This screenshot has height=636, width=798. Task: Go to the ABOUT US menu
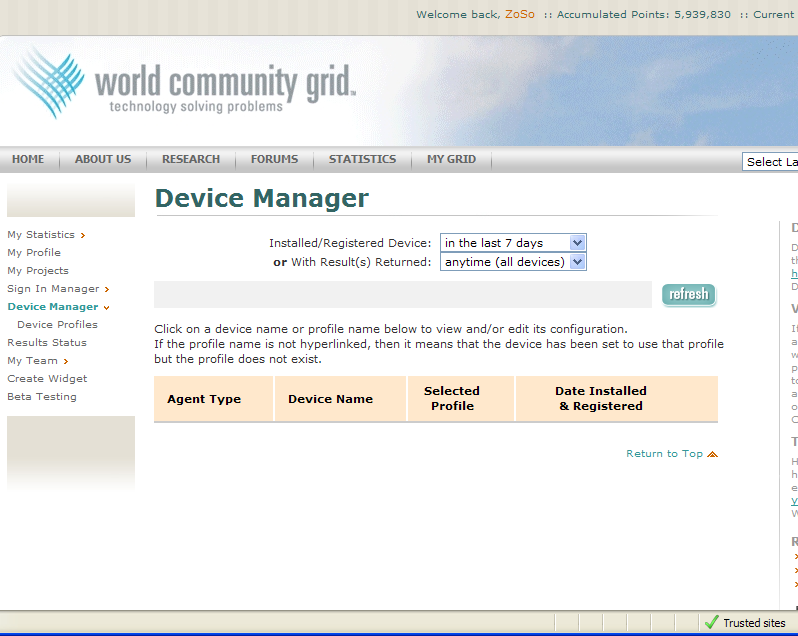103,159
